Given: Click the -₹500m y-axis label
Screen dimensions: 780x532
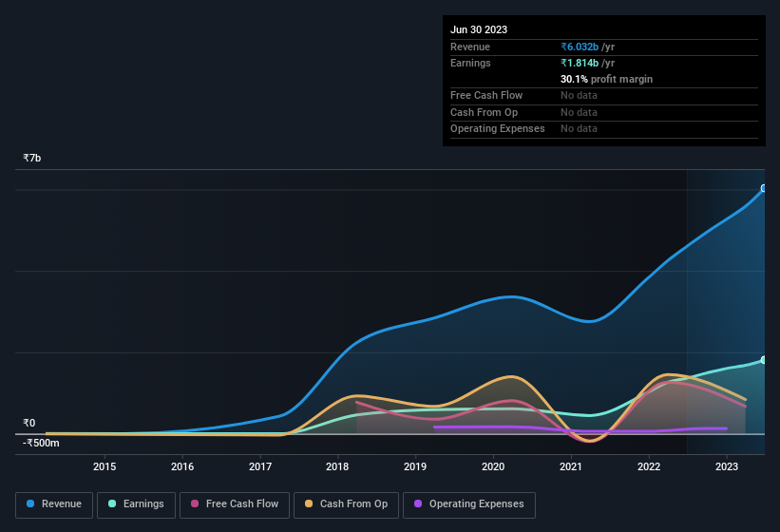Looking at the screenshot, I should pyautogui.click(x=41, y=443).
